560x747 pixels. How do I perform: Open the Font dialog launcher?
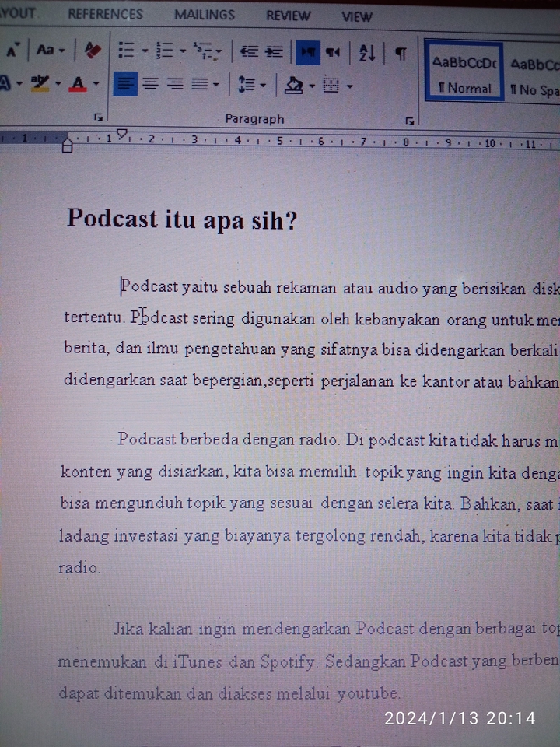[x=99, y=117]
